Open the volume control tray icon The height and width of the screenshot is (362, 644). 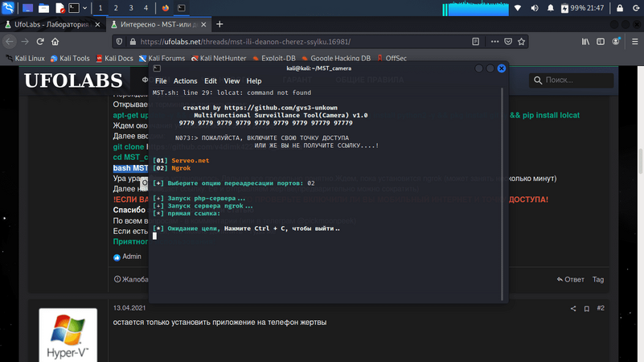coord(535,8)
